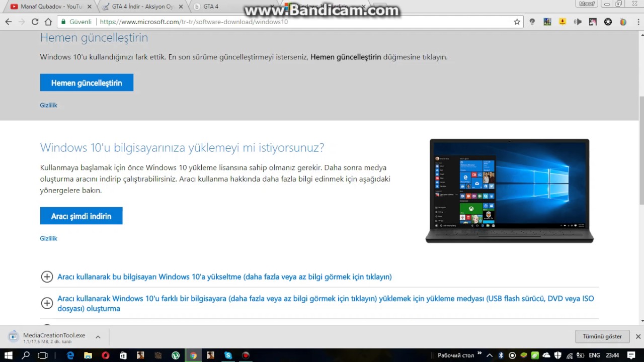Open the rainbow colored extension icon

pyautogui.click(x=623, y=22)
